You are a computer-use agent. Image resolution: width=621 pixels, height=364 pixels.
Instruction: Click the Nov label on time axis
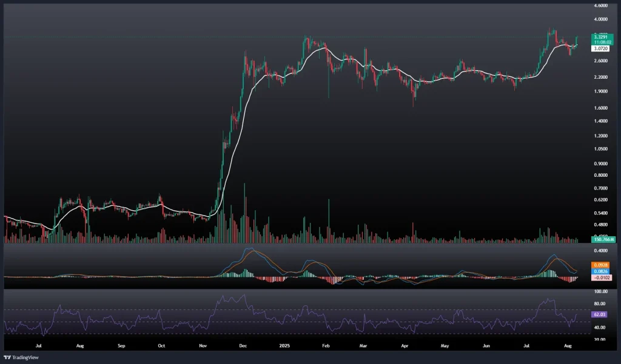point(203,346)
